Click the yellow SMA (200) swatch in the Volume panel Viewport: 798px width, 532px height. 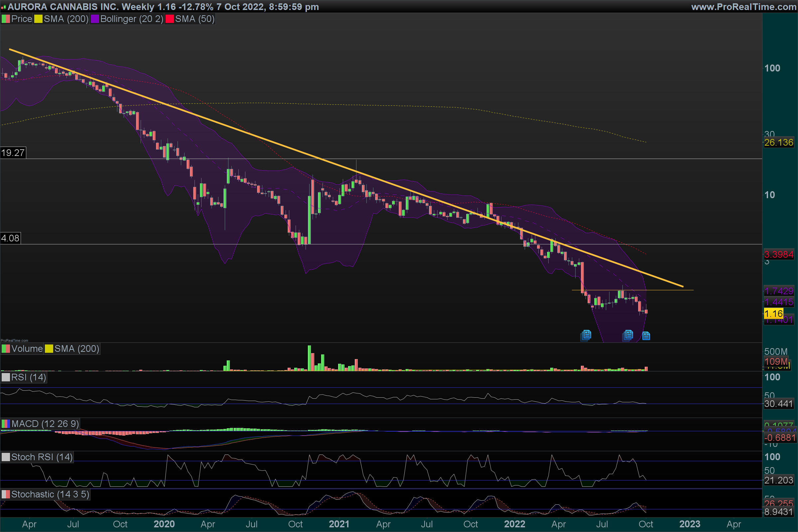pos(49,349)
